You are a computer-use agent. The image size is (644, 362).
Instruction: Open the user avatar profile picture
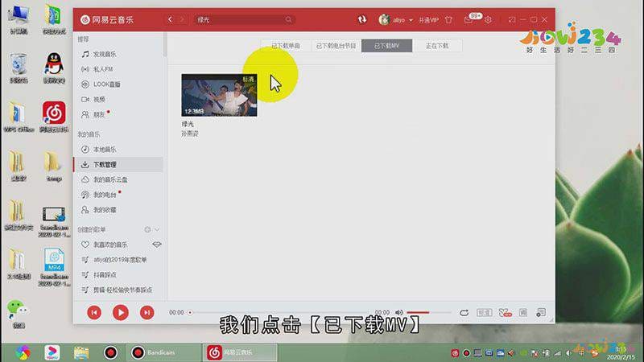pos(384,19)
